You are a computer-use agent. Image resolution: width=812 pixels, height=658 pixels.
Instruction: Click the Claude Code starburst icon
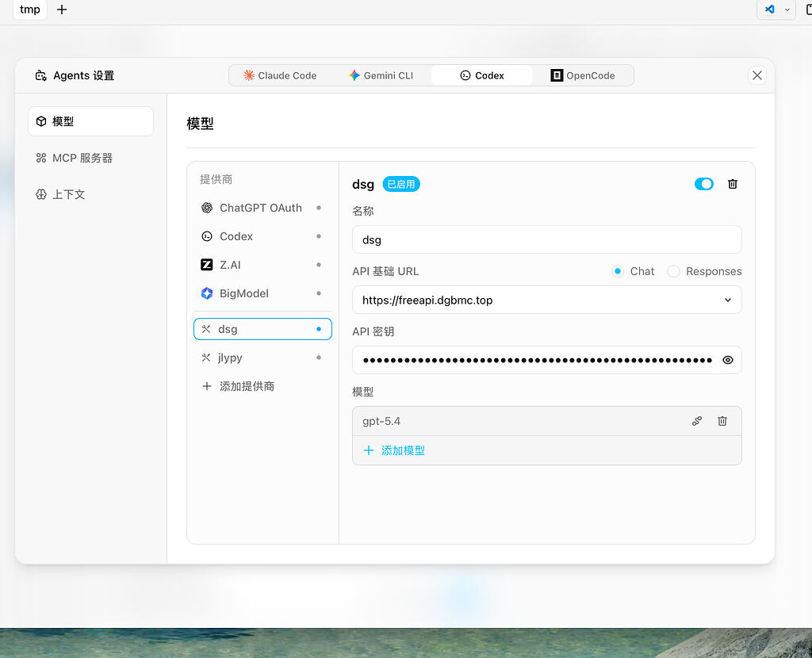click(248, 75)
